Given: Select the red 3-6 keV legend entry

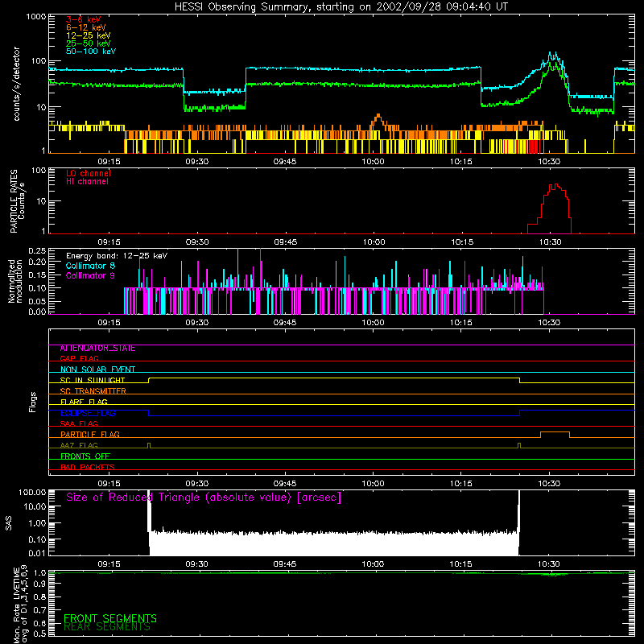Looking at the screenshot, I should (84, 19).
